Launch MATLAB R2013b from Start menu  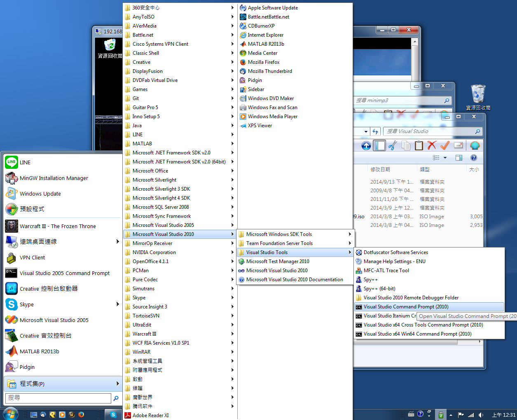(x=62, y=351)
